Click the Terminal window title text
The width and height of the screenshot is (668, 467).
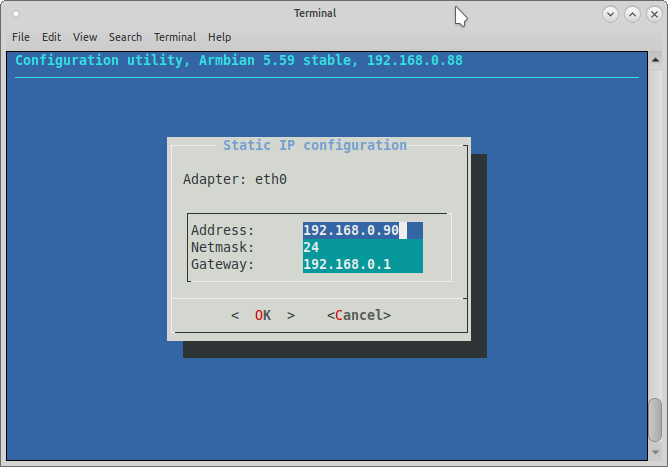point(315,13)
